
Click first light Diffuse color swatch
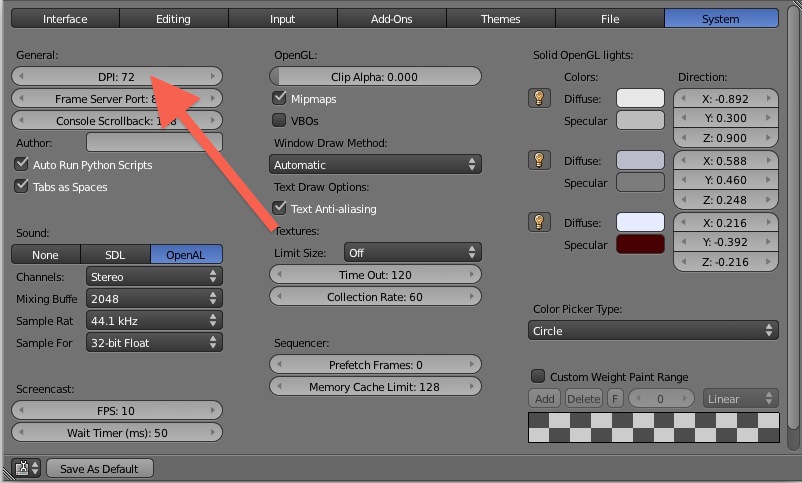pyautogui.click(x=640, y=98)
